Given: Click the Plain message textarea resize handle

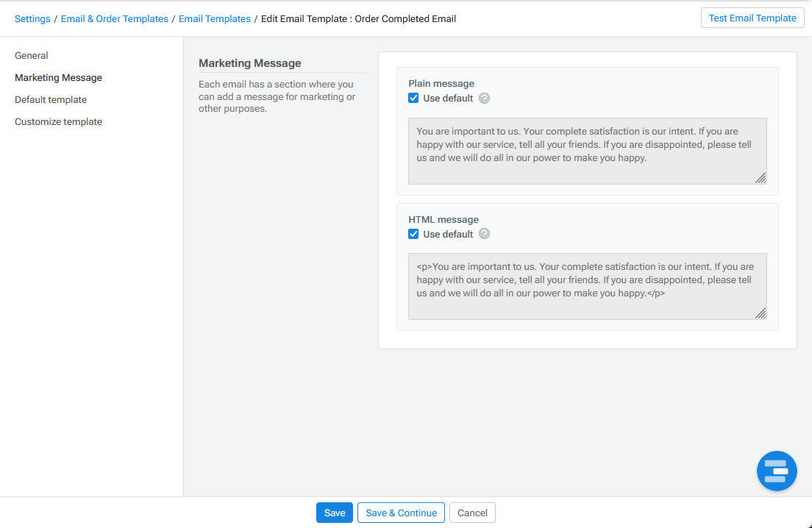Looking at the screenshot, I should (761, 178).
